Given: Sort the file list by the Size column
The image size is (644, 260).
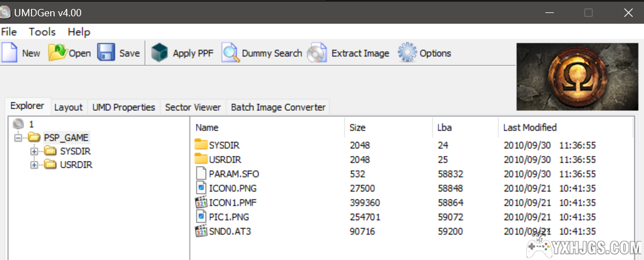Looking at the screenshot, I should (x=357, y=128).
